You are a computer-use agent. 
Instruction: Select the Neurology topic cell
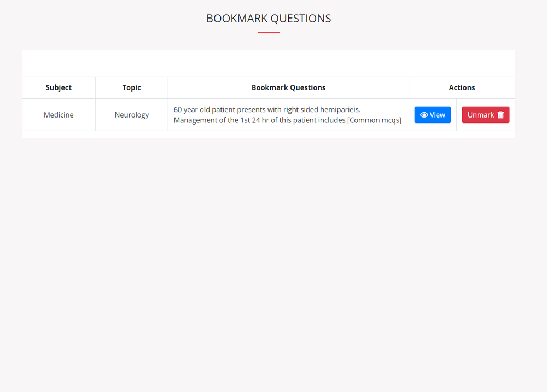[x=131, y=115]
